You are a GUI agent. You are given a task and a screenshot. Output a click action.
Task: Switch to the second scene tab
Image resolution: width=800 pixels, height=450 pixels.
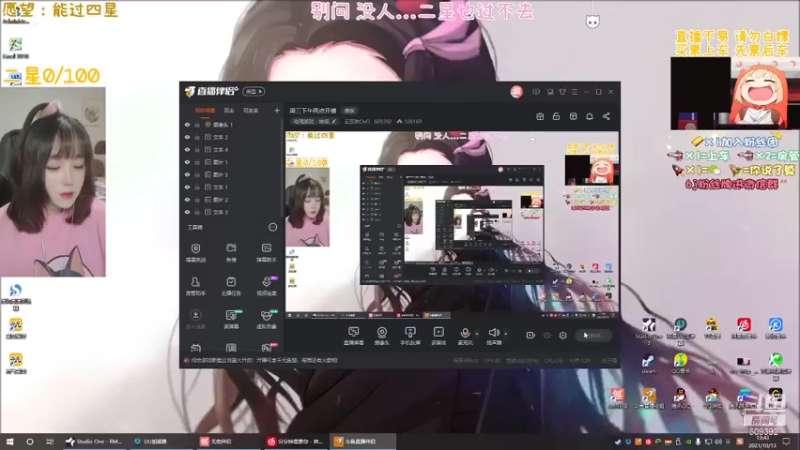[x=229, y=110]
